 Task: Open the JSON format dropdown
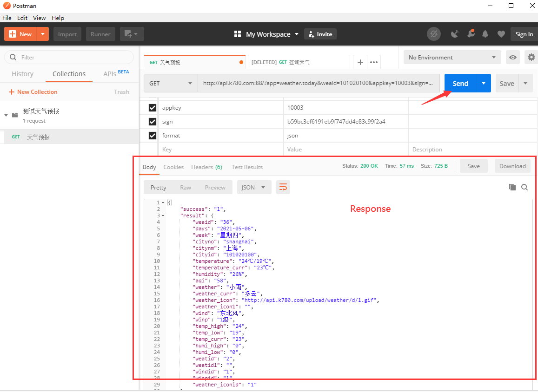tap(254, 187)
